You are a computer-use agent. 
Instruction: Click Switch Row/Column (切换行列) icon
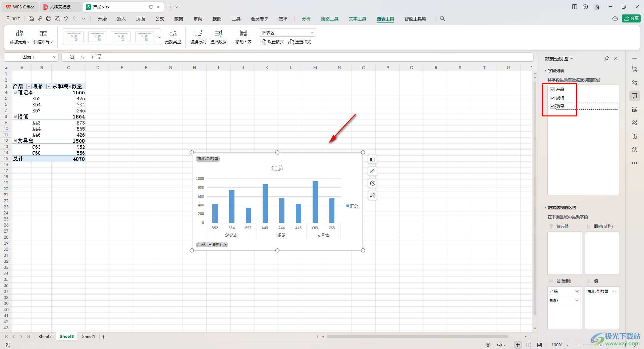198,37
